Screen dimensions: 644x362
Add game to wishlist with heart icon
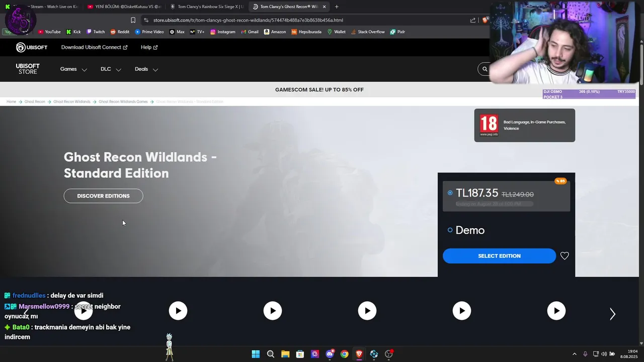[565, 256]
